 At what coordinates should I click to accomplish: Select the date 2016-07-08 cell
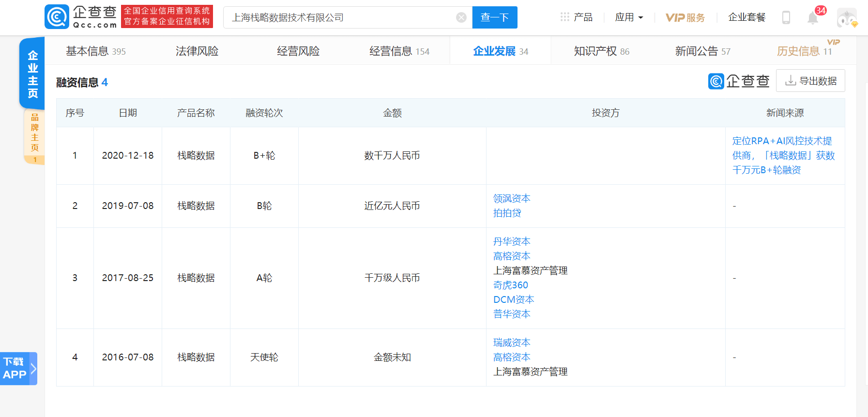click(128, 357)
